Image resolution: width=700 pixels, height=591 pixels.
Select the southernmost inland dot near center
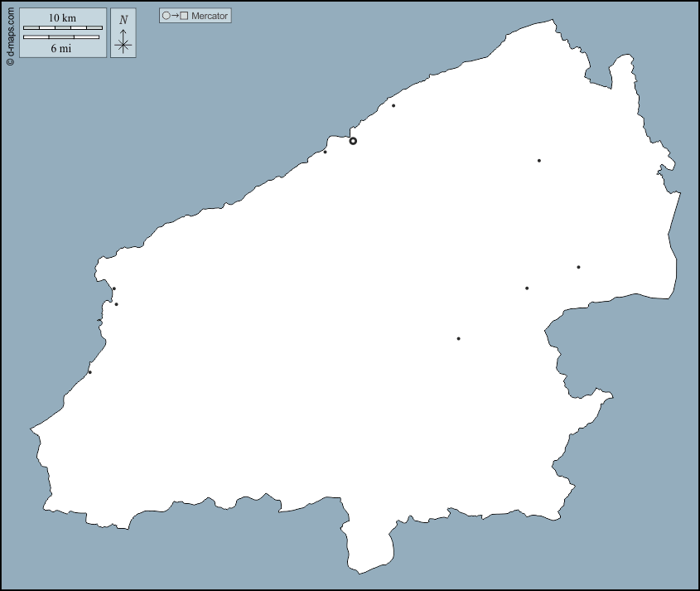458,338
